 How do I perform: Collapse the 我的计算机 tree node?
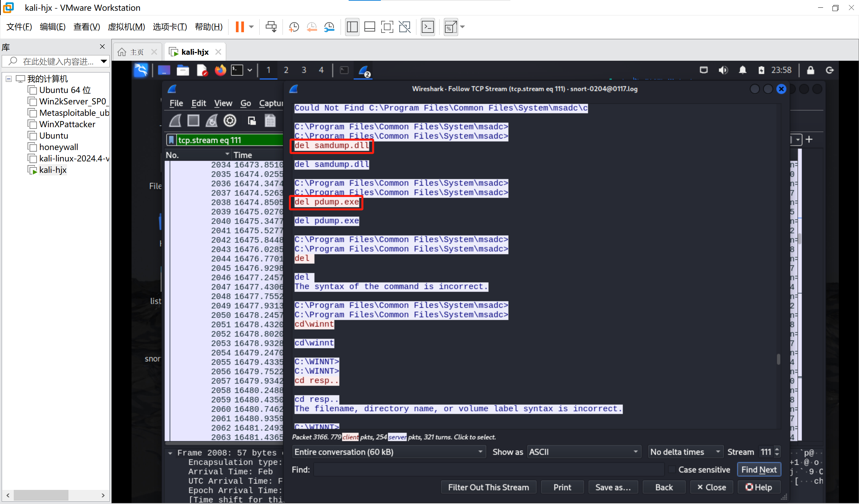[9, 79]
